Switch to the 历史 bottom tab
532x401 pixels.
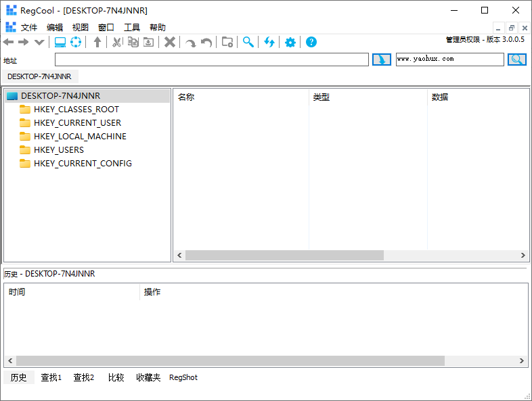coord(19,377)
